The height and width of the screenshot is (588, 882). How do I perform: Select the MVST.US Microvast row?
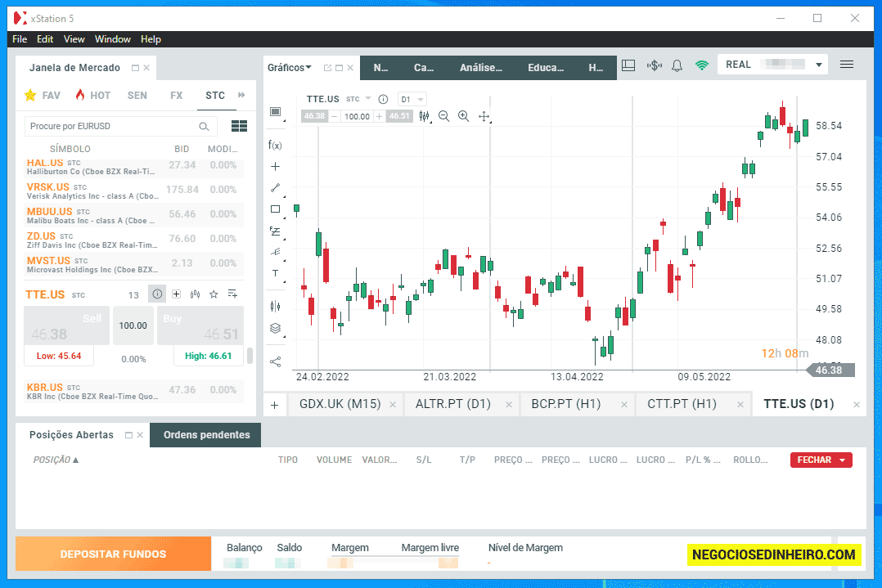pyautogui.click(x=134, y=264)
